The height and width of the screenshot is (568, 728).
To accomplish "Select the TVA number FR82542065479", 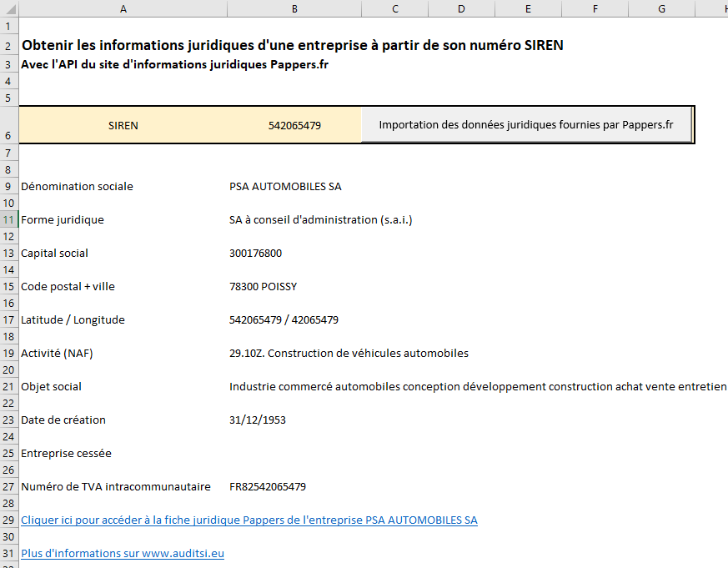I will pos(268,487).
